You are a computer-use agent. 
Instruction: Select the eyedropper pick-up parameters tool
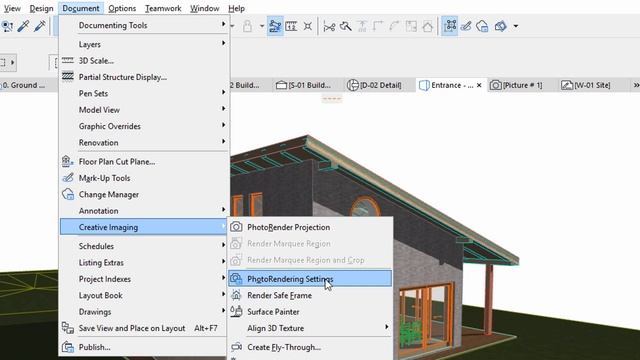(23, 26)
